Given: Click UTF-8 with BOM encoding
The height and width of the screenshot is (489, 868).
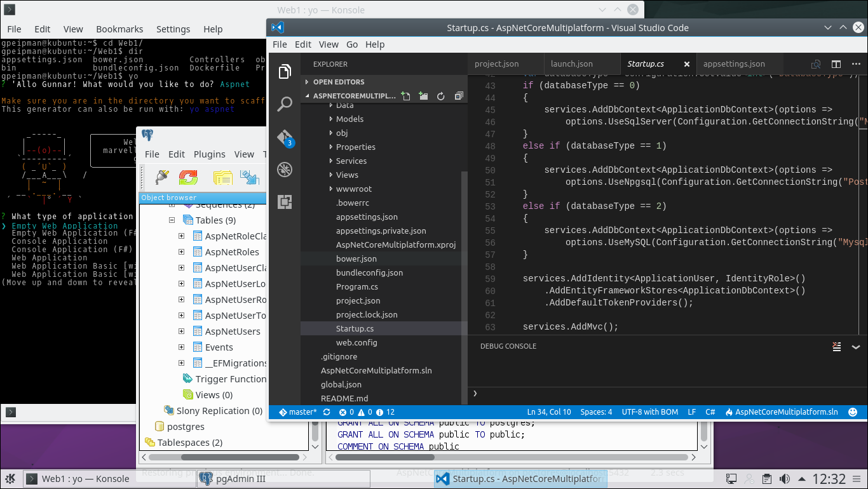Looking at the screenshot, I should coord(650,412).
